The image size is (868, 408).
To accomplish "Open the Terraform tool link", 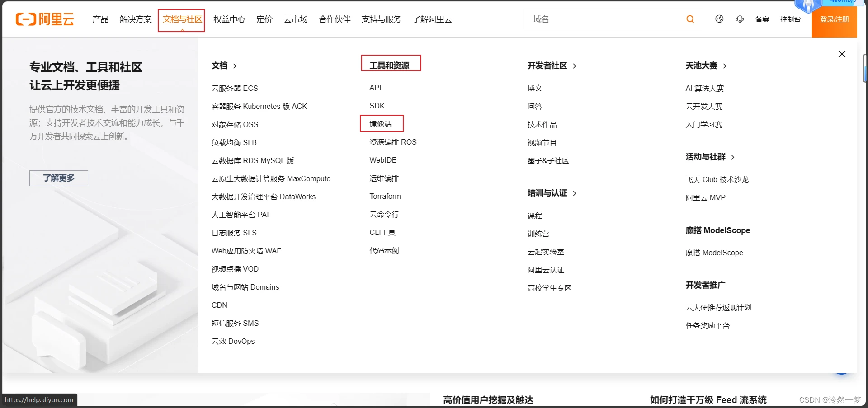I will point(385,196).
